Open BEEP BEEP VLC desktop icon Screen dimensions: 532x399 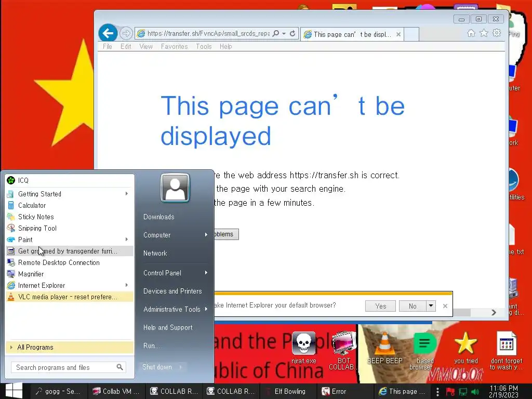tap(385, 348)
